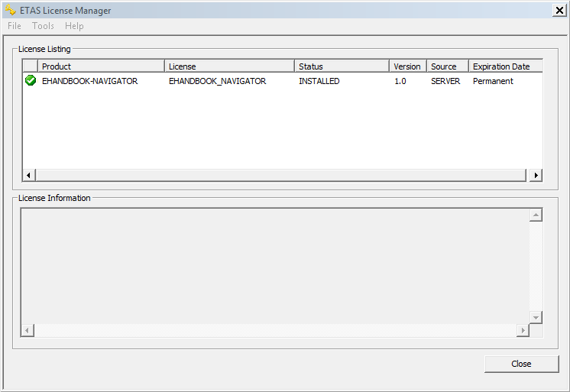Sort by the Product column header

pyautogui.click(x=101, y=66)
